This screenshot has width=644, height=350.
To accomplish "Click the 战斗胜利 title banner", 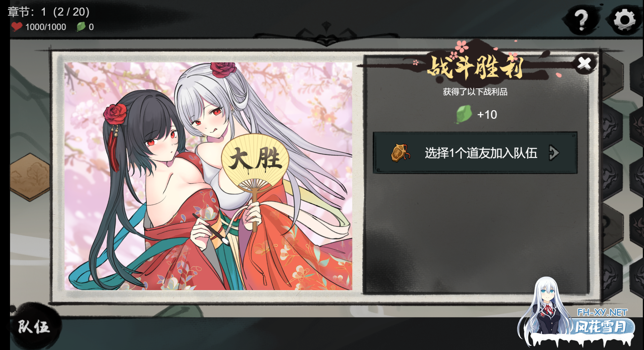I will (476, 67).
